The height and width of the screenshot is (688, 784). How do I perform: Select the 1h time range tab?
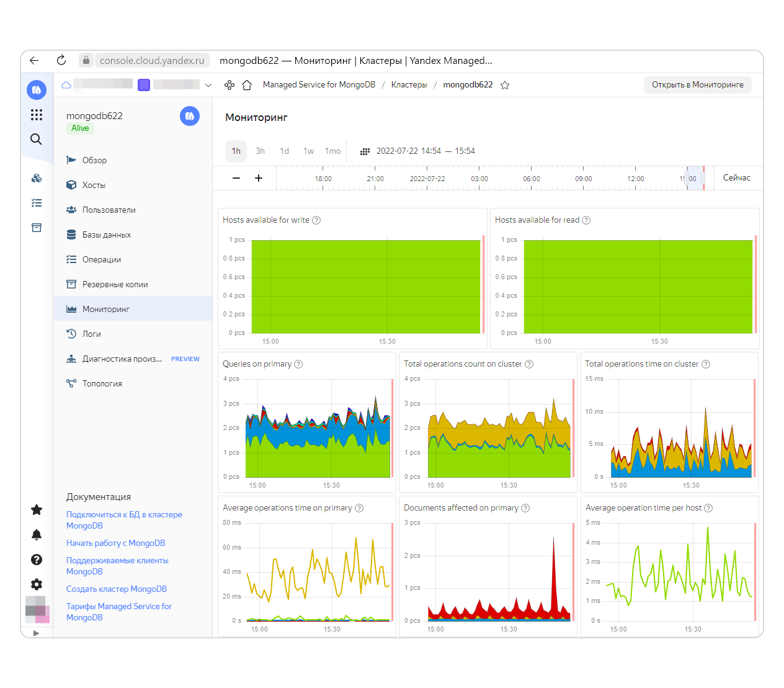pyautogui.click(x=236, y=151)
